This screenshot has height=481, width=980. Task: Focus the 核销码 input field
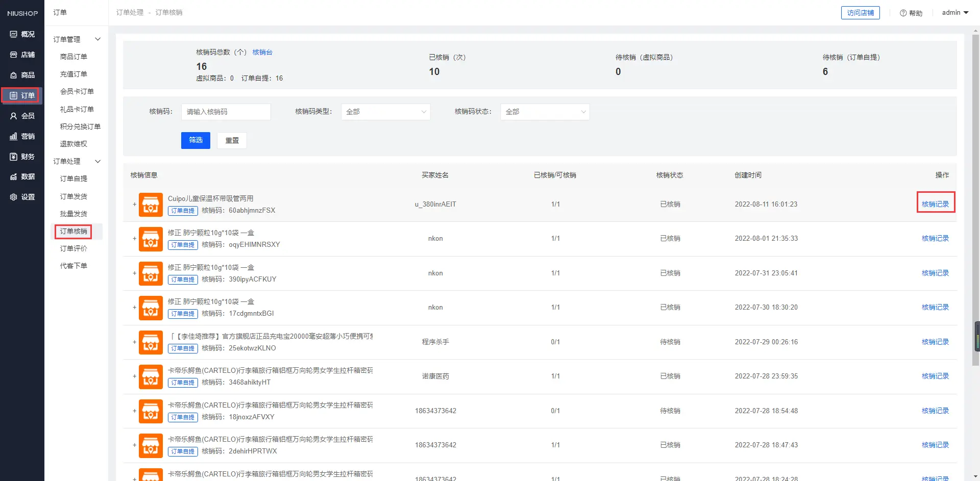(226, 112)
